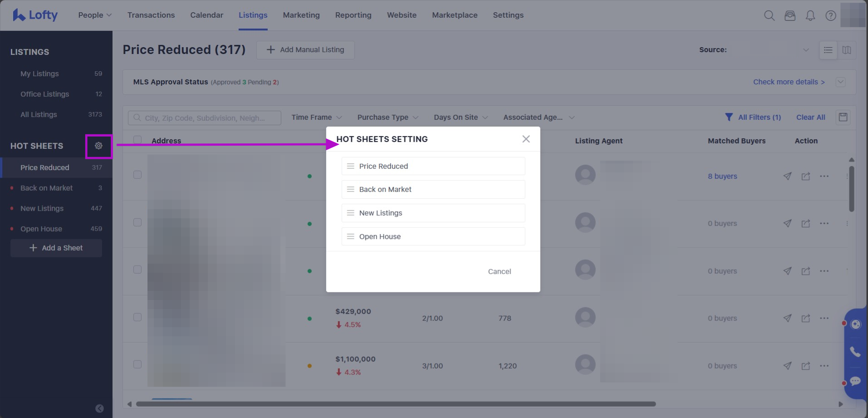Open Hot Sheets settings gear icon
The height and width of the screenshot is (418, 868).
(x=98, y=146)
